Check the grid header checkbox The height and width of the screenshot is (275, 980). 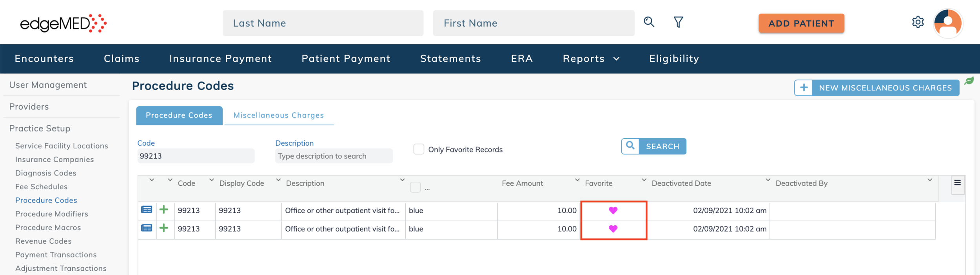(415, 187)
